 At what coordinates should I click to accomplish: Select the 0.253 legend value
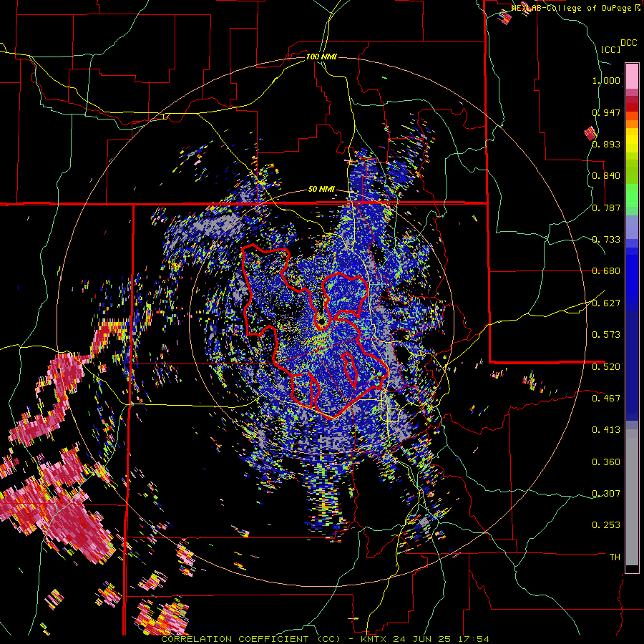tap(606, 525)
